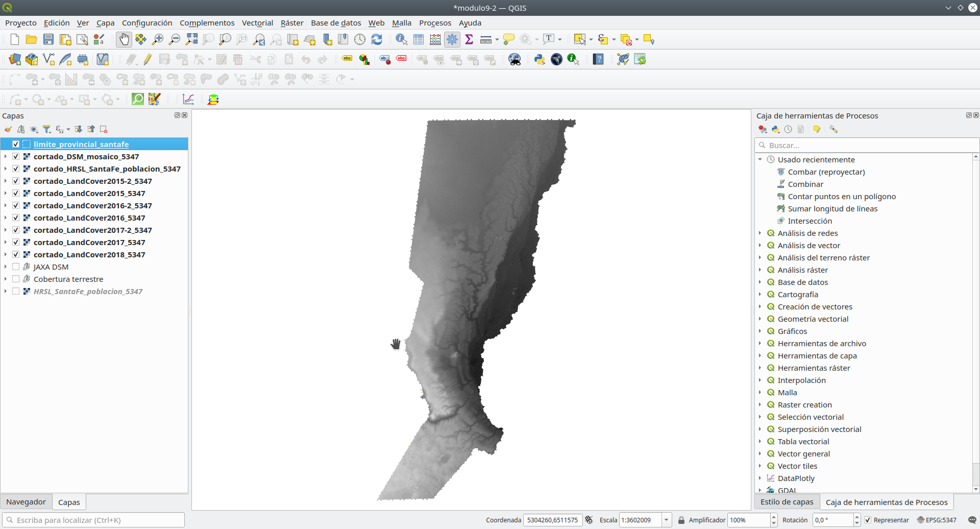This screenshot has width=980, height=529.
Task: Open the Help contents question icon
Action: 598,59
